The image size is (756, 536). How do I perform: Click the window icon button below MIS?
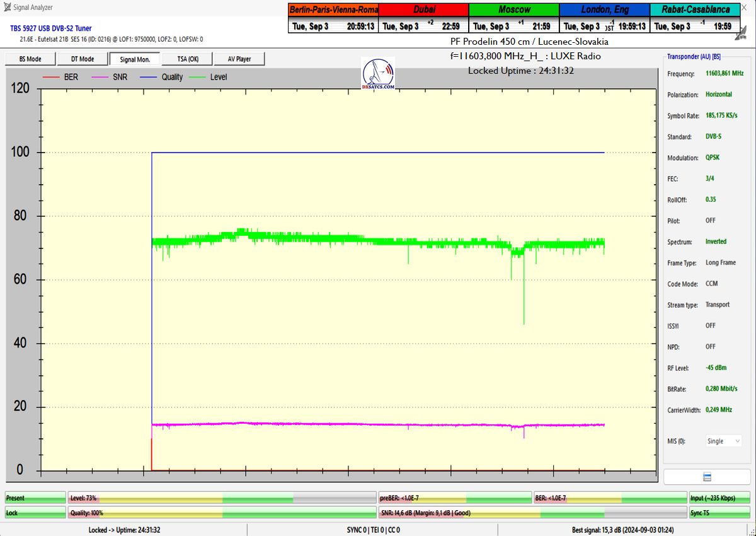[x=707, y=477]
